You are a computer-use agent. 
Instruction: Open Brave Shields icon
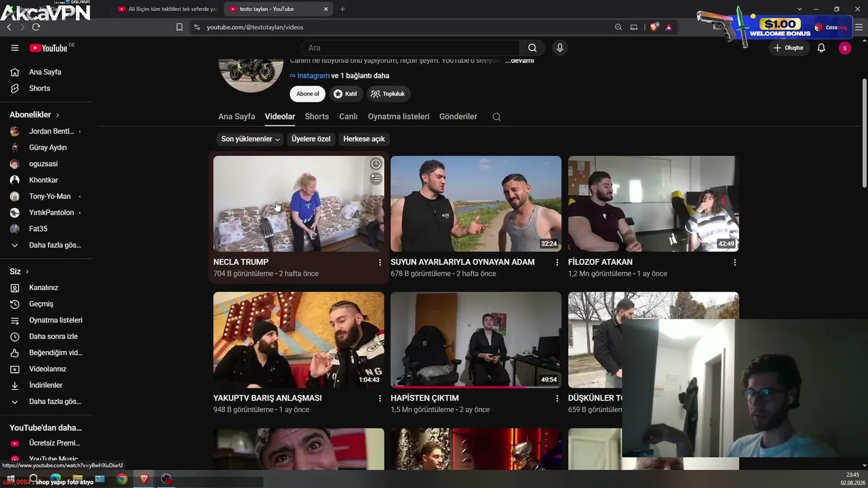tap(654, 27)
